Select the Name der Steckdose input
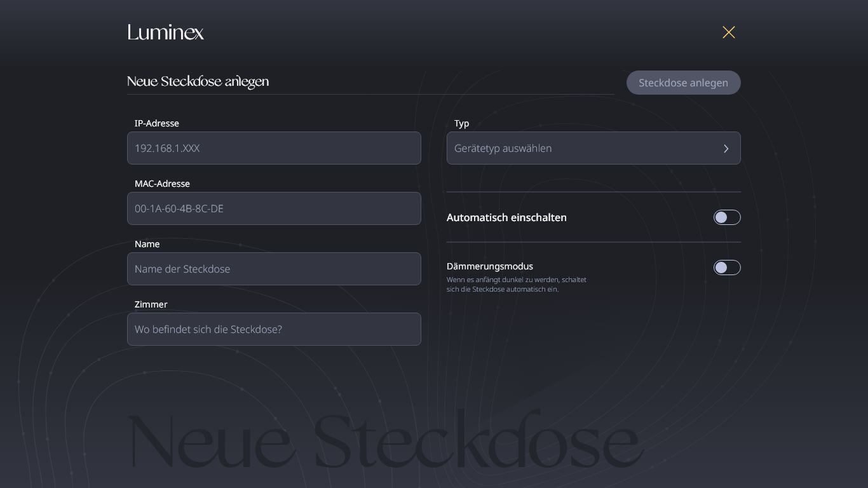 pyautogui.click(x=274, y=269)
